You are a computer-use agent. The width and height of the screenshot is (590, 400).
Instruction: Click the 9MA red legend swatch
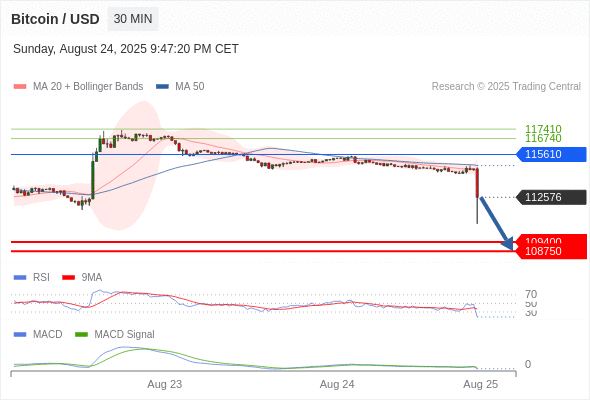(68, 278)
